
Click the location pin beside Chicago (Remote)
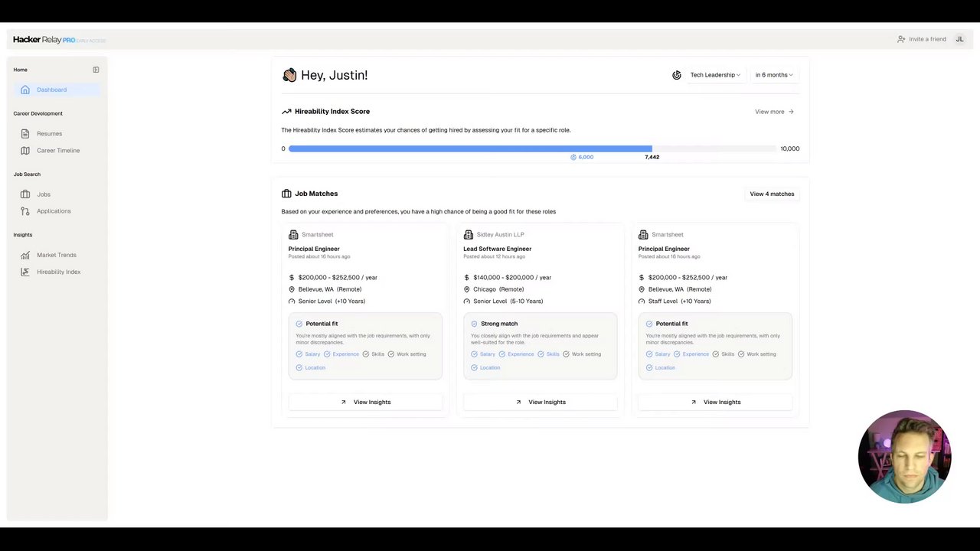pos(466,289)
